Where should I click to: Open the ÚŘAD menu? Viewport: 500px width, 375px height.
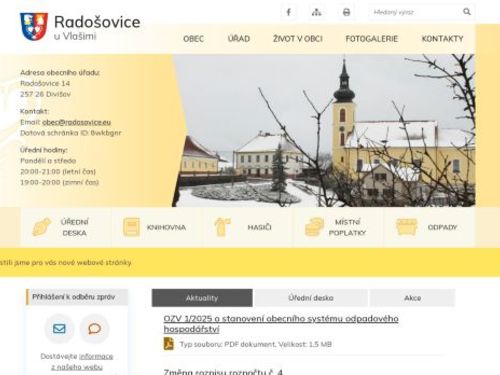pos(239,39)
